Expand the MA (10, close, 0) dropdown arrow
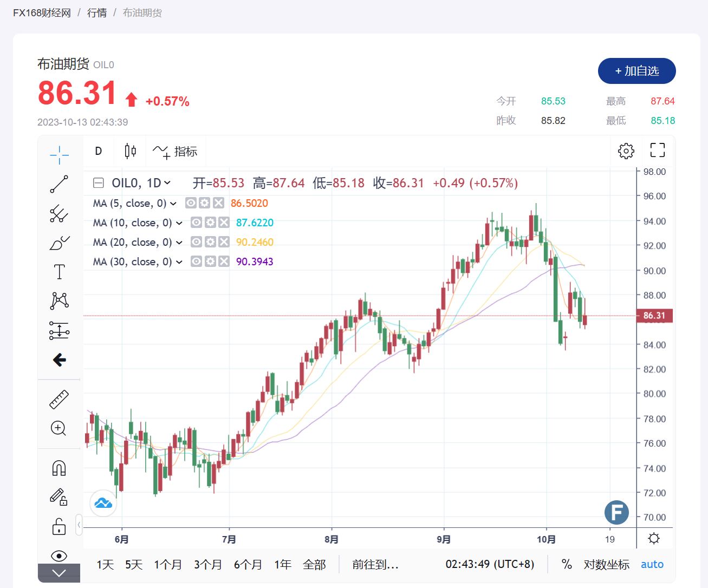This screenshot has width=708, height=588. (179, 223)
